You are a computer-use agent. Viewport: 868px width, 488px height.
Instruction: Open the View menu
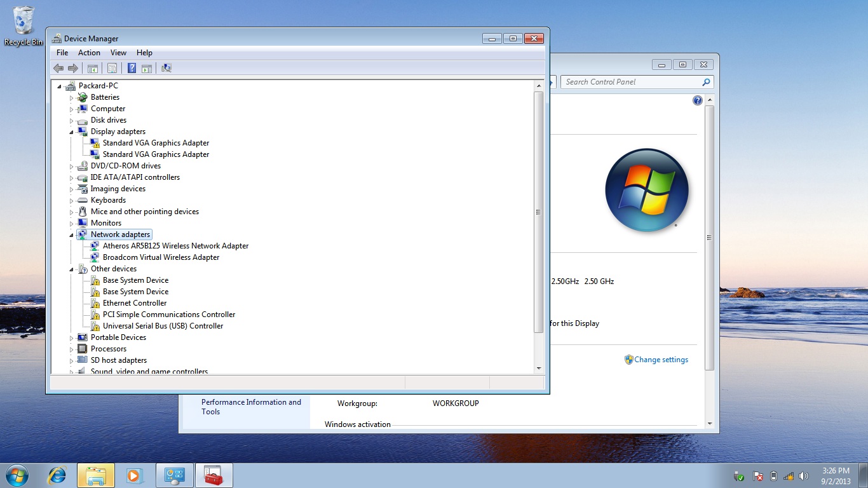tap(118, 53)
